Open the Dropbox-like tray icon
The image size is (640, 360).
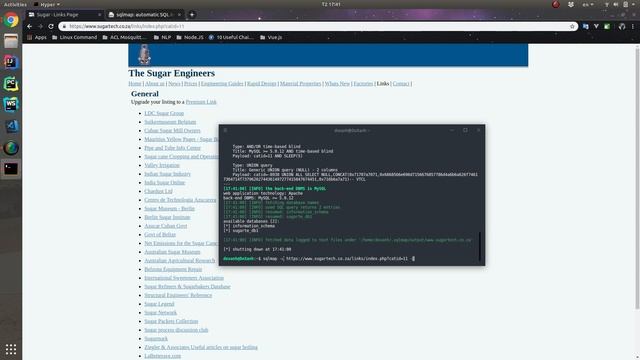click(571, 4)
